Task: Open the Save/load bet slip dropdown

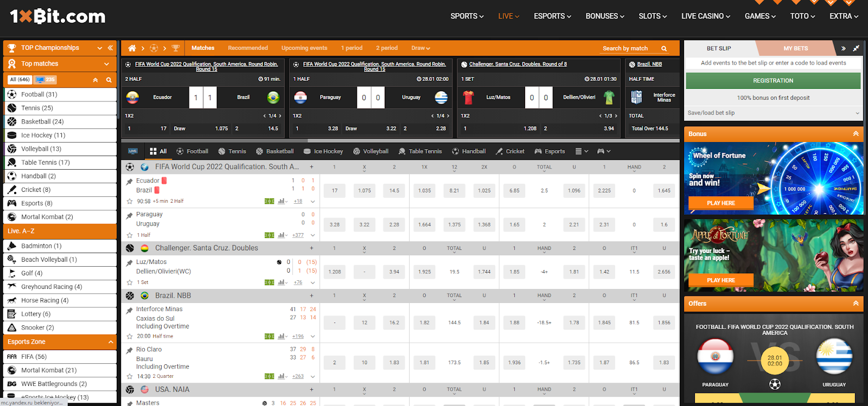Action: pos(773,113)
